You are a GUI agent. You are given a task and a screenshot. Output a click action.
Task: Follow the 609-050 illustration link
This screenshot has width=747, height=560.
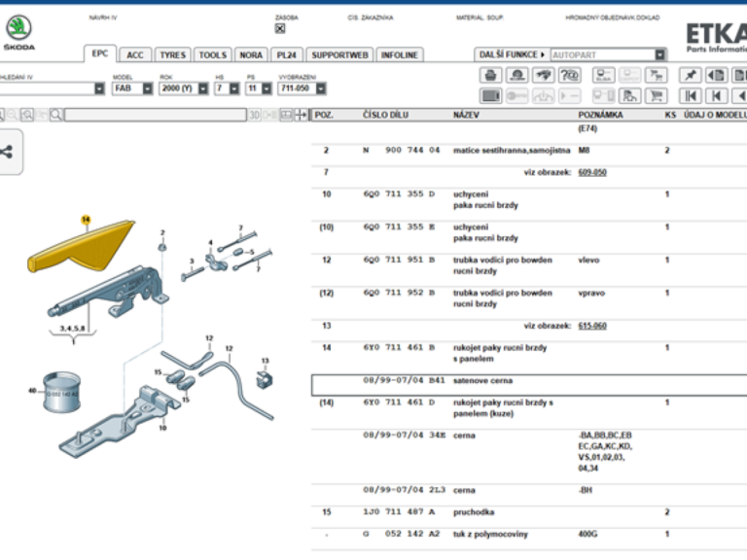pos(591,172)
